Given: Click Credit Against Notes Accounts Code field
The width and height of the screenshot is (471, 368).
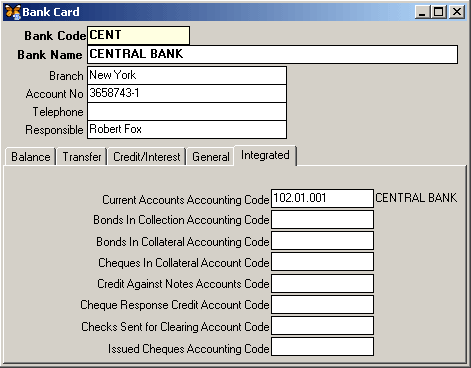Looking at the screenshot, I should [322, 283].
